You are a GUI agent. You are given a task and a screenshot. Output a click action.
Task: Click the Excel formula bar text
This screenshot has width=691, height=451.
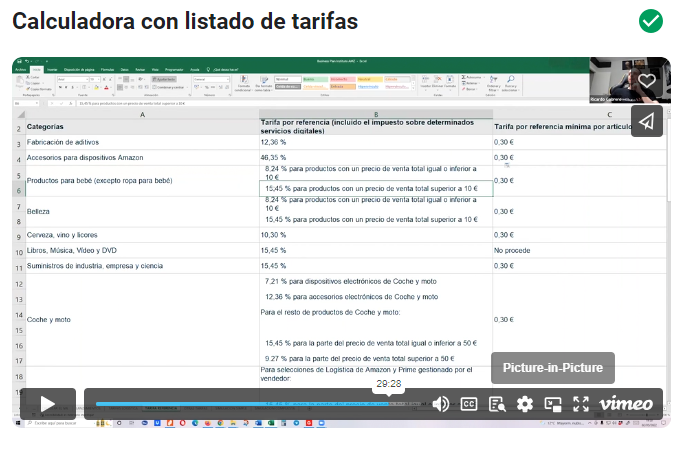click(x=132, y=103)
